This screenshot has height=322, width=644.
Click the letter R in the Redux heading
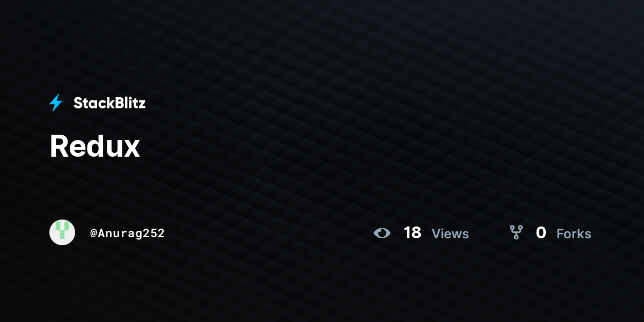[x=59, y=146]
